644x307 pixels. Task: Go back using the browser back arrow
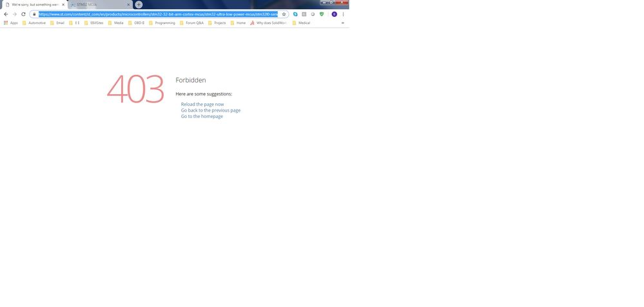pos(6,14)
